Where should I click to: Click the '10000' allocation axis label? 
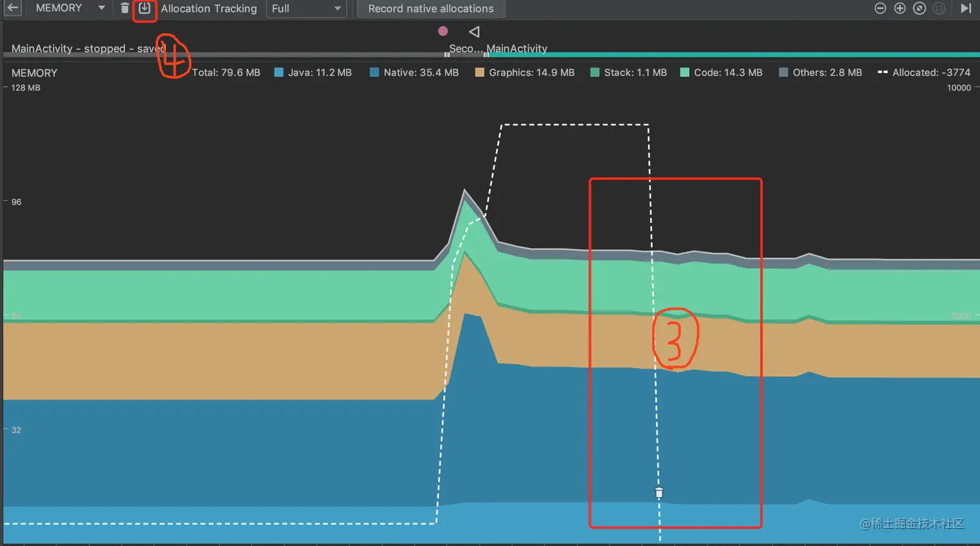coord(959,87)
